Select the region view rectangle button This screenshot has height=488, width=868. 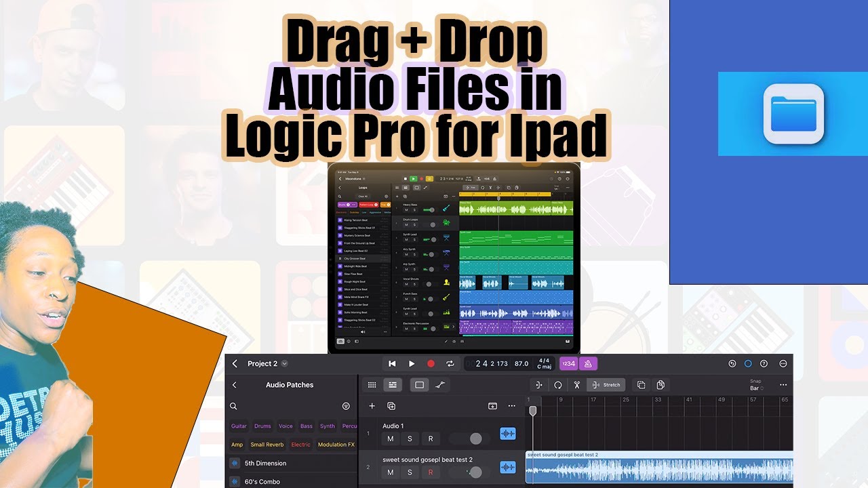coord(420,385)
